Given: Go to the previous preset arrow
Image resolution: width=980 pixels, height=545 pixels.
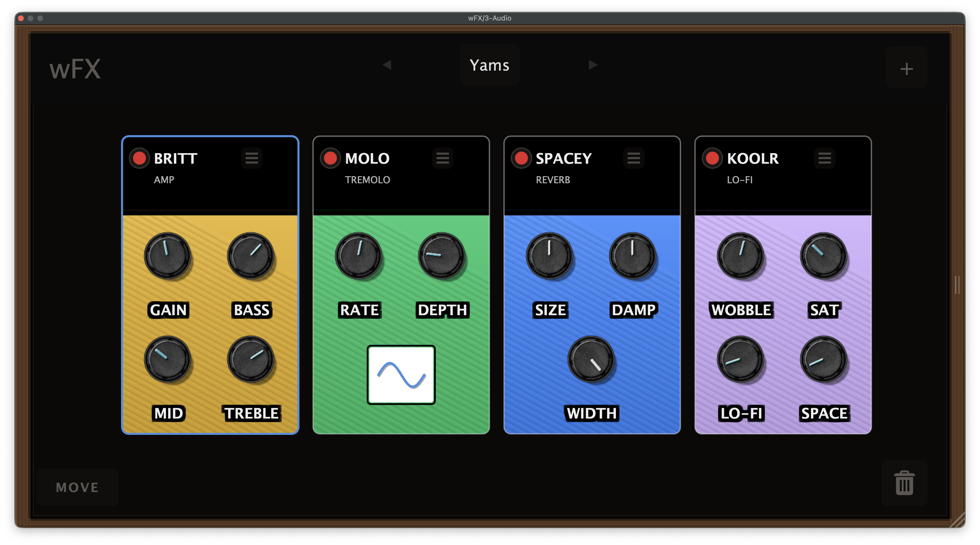Looking at the screenshot, I should pyautogui.click(x=387, y=65).
